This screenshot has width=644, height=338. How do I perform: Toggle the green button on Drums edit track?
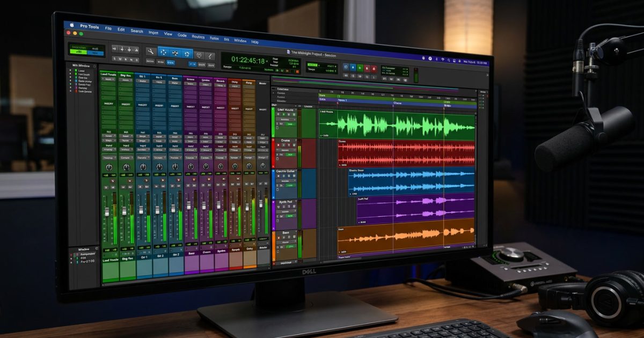pos(290,155)
